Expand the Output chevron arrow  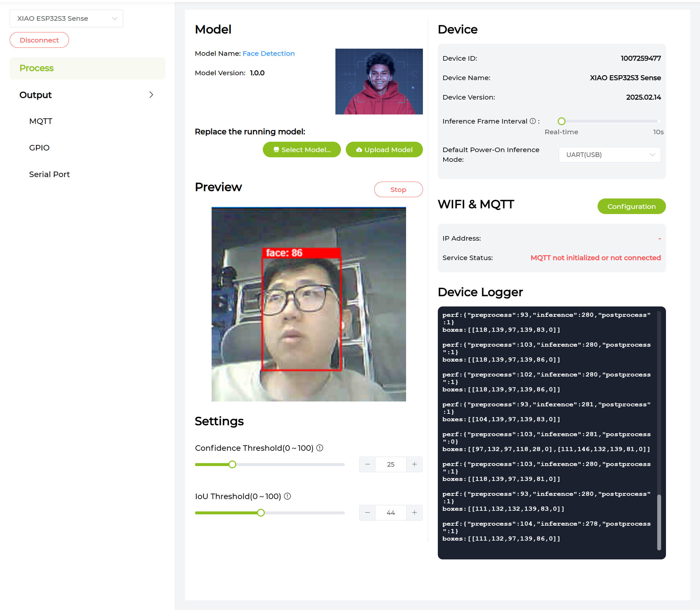[151, 95]
